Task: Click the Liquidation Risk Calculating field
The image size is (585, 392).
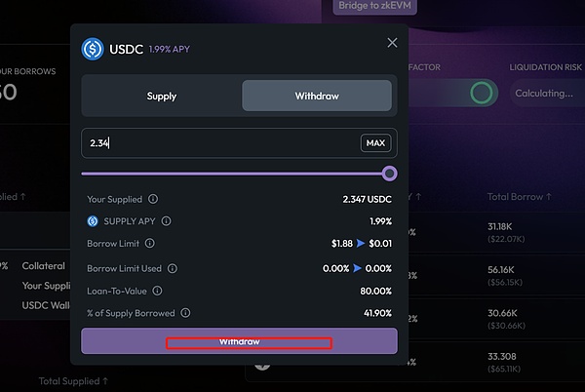Action: pyautogui.click(x=544, y=94)
